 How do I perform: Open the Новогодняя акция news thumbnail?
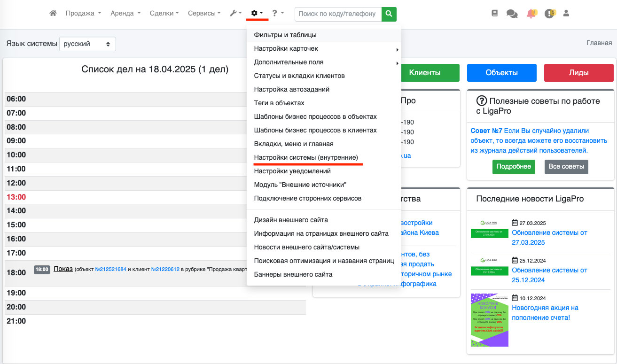coord(490,320)
